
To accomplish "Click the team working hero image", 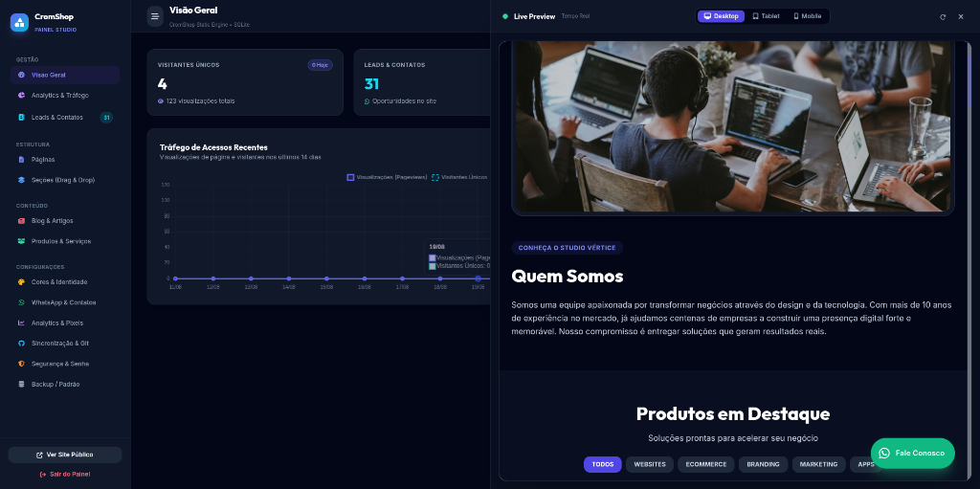I will pyautogui.click(x=732, y=127).
